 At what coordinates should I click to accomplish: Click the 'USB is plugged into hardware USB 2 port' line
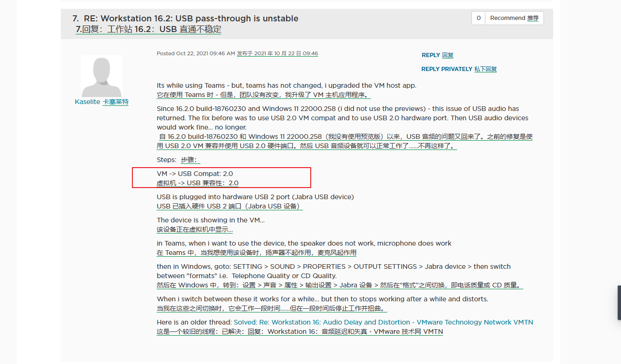pos(255,197)
